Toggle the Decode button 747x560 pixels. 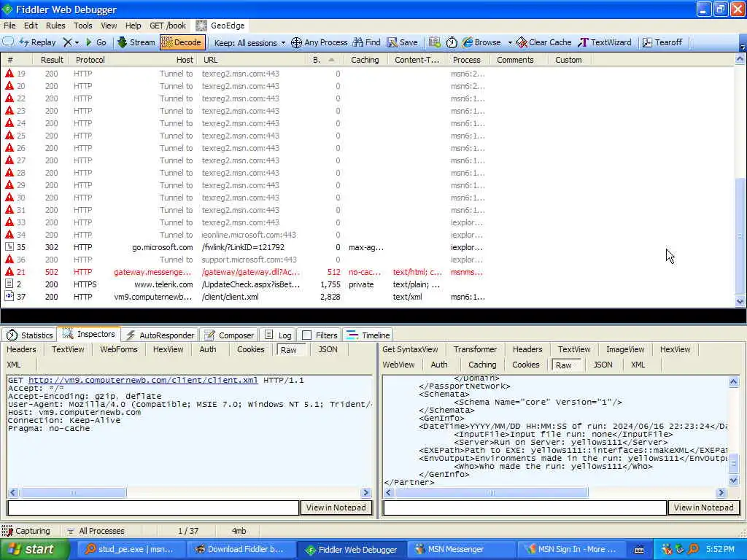coord(183,42)
